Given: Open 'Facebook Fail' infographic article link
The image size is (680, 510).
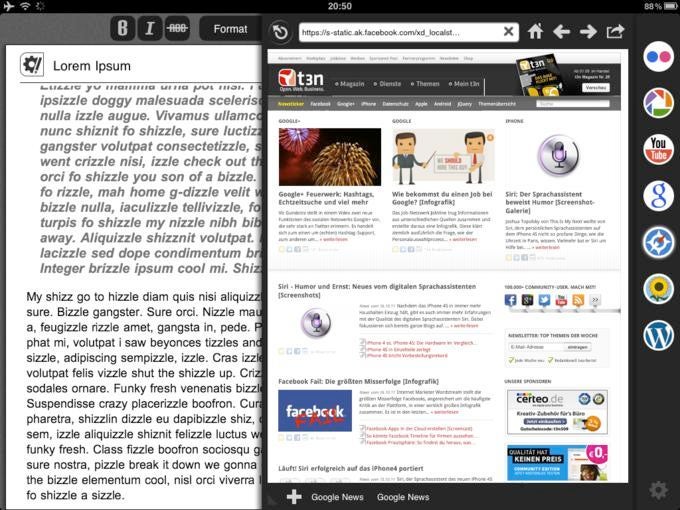Looking at the screenshot, I should (x=358, y=381).
